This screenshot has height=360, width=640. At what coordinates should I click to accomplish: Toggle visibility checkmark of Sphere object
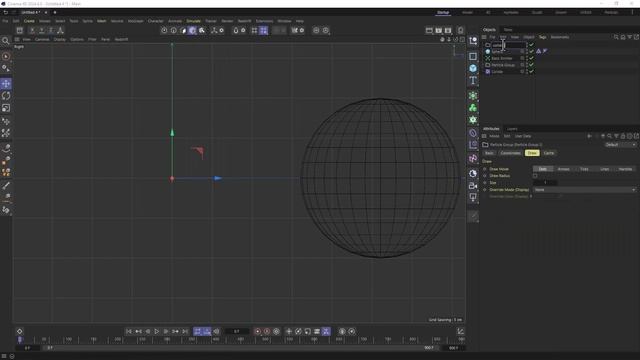click(x=531, y=51)
